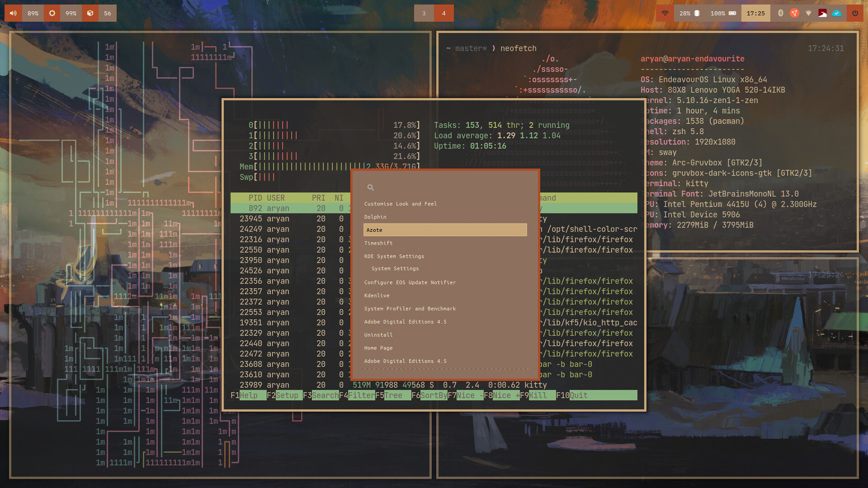The image size is (868, 488).
Task: Sort htop by the PID column header
Action: (x=255, y=198)
